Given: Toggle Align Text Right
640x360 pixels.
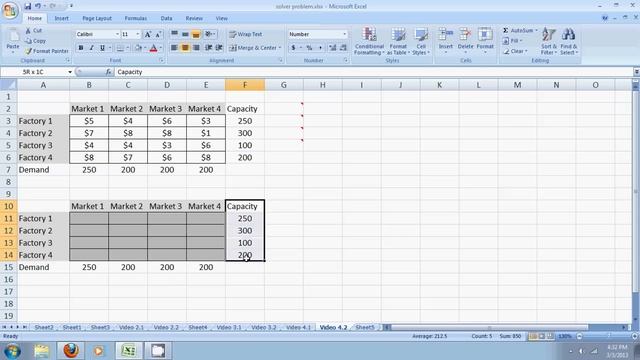Looking at the screenshot, I should point(196,48).
